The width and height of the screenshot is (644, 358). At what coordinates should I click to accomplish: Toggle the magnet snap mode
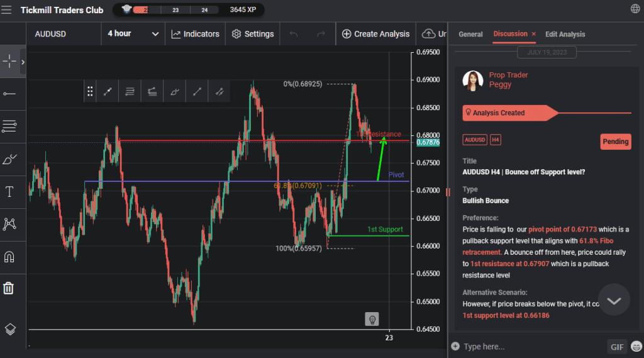(9, 257)
